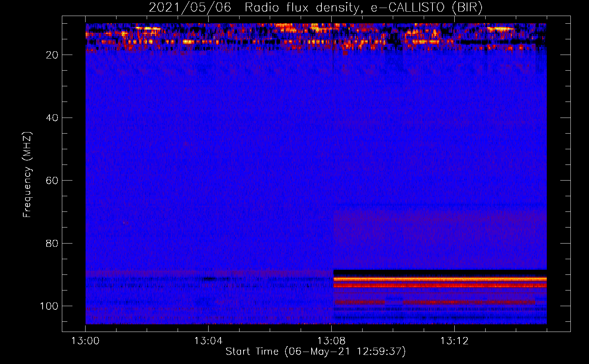Click the 100 frequency tick label
This screenshot has width=589, height=364.
pyautogui.click(x=49, y=306)
